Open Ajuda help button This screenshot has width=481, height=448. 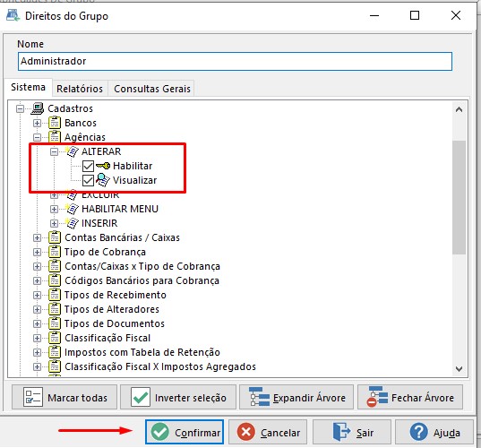(434, 432)
